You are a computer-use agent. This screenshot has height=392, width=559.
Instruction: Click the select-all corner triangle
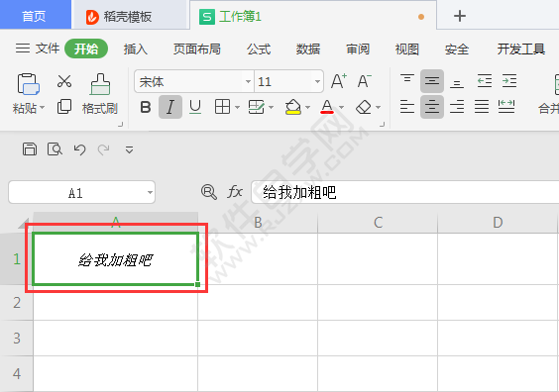point(24,224)
